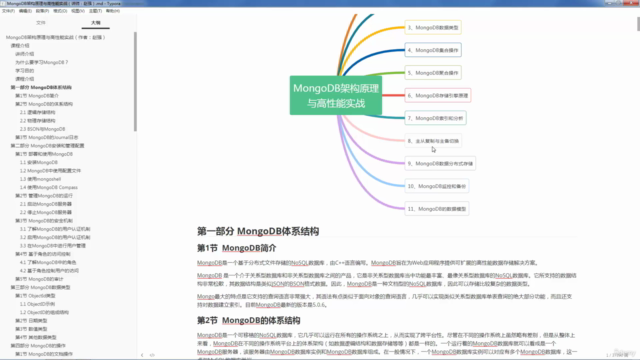Select 第四部分 MongoDB的操作 in outline
640x360 pixels.
tap(38, 346)
